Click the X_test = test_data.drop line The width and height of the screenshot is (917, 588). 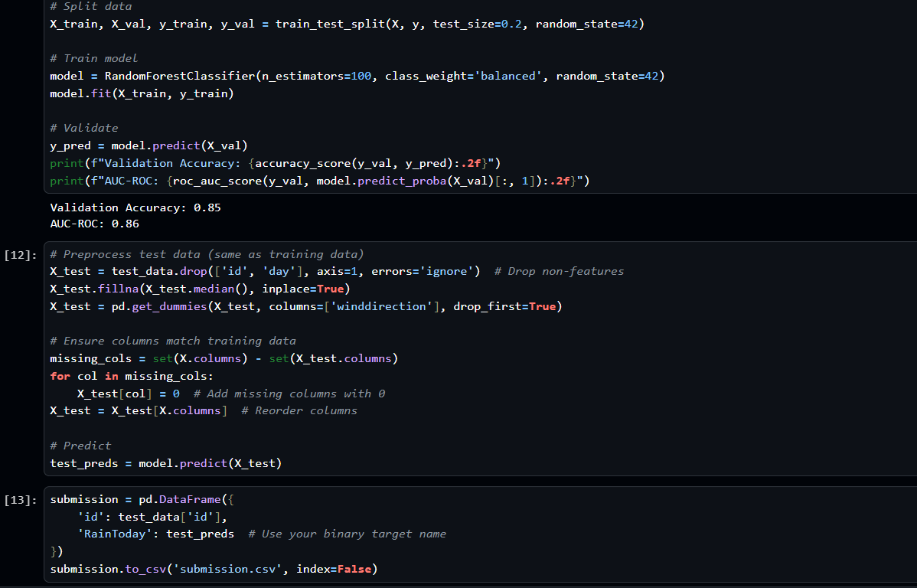coord(265,272)
